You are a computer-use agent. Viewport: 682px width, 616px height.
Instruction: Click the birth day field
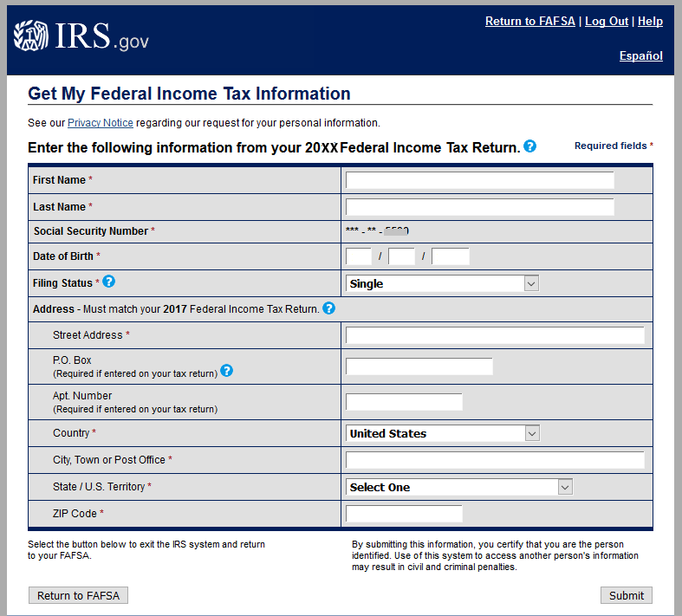coord(401,256)
